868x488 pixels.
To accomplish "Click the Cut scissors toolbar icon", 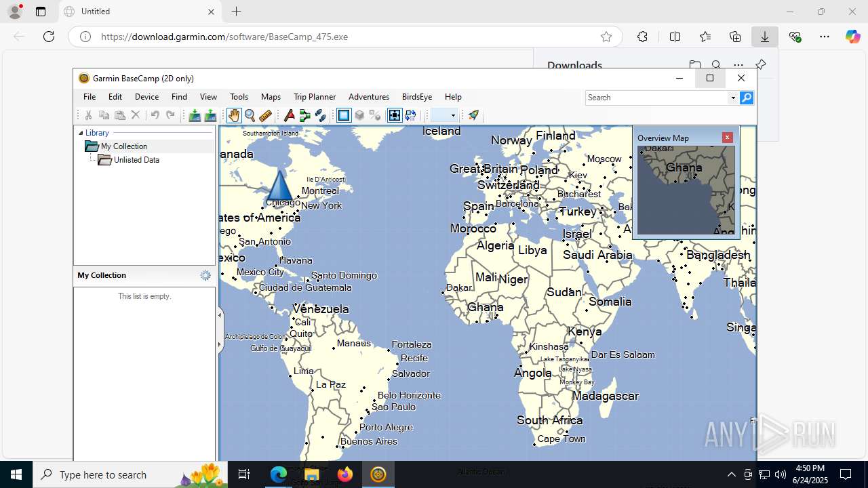I will 88,115.
